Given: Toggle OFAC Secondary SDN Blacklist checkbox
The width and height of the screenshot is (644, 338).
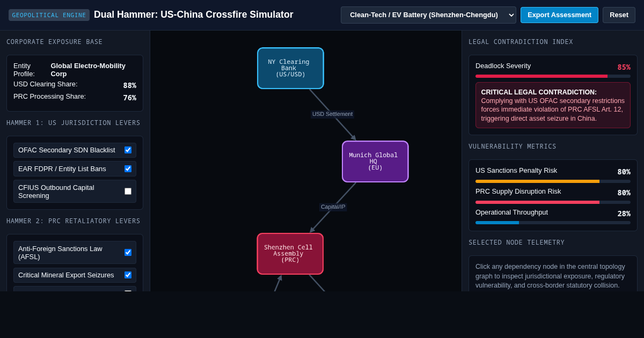Looking at the screenshot, I should (128, 150).
